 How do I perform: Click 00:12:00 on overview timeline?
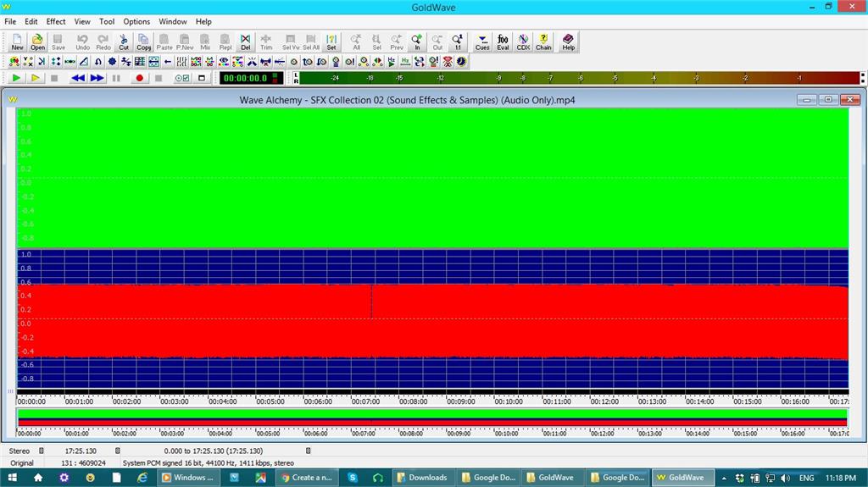point(602,434)
